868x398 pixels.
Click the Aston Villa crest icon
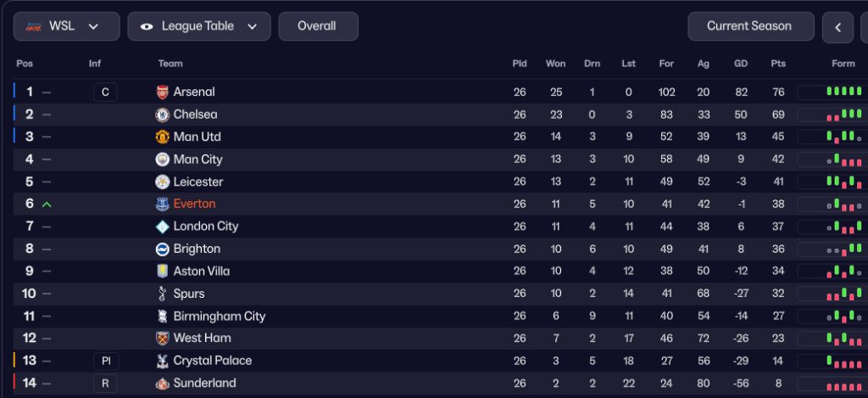point(163,272)
